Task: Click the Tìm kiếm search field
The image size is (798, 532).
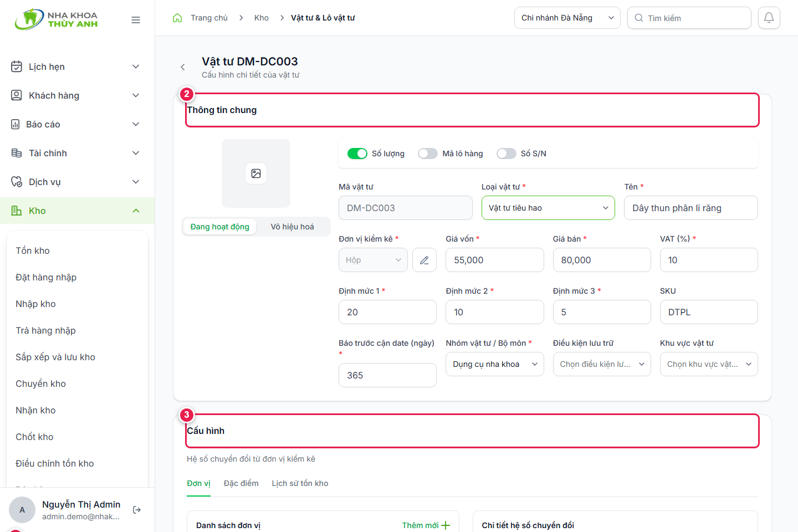Action: pyautogui.click(x=689, y=18)
